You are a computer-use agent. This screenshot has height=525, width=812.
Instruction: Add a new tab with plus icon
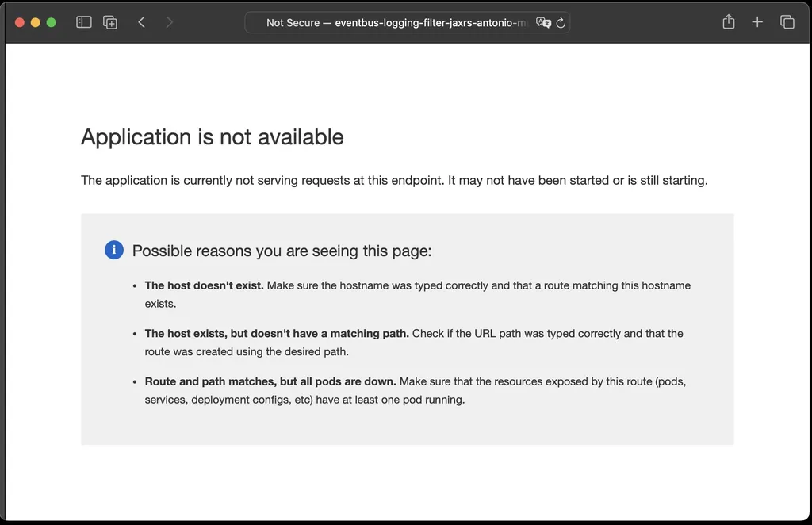pyautogui.click(x=757, y=22)
